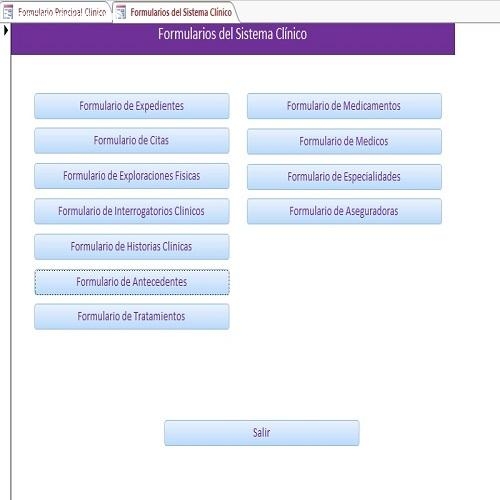Open Formulario de Historias Clinicas

132,247
